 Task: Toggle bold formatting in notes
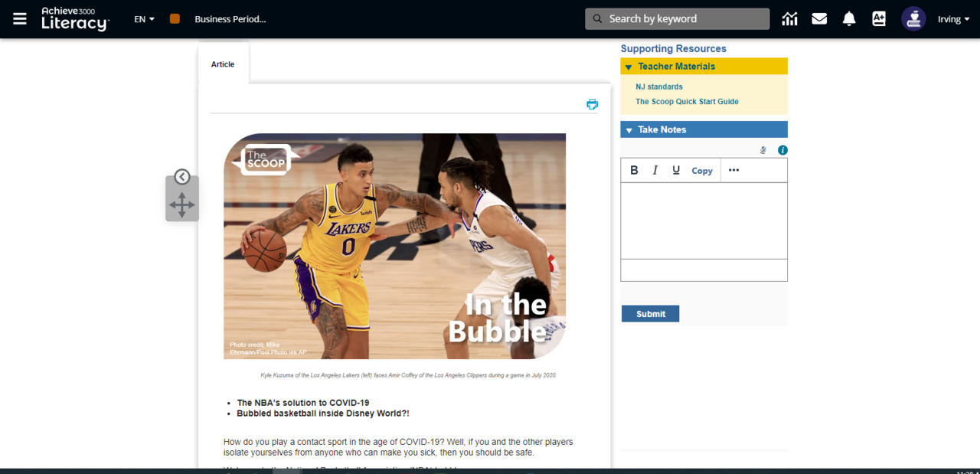[x=634, y=170]
